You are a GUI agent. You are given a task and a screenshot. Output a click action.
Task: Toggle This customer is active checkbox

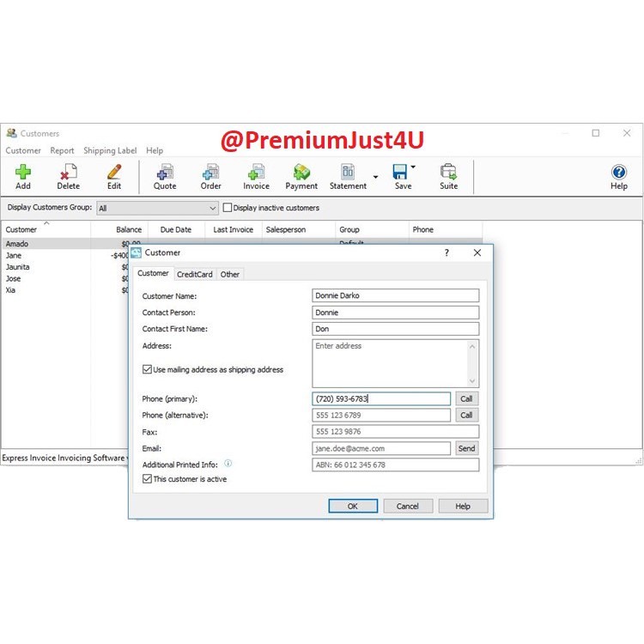click(x=147, y=479)
